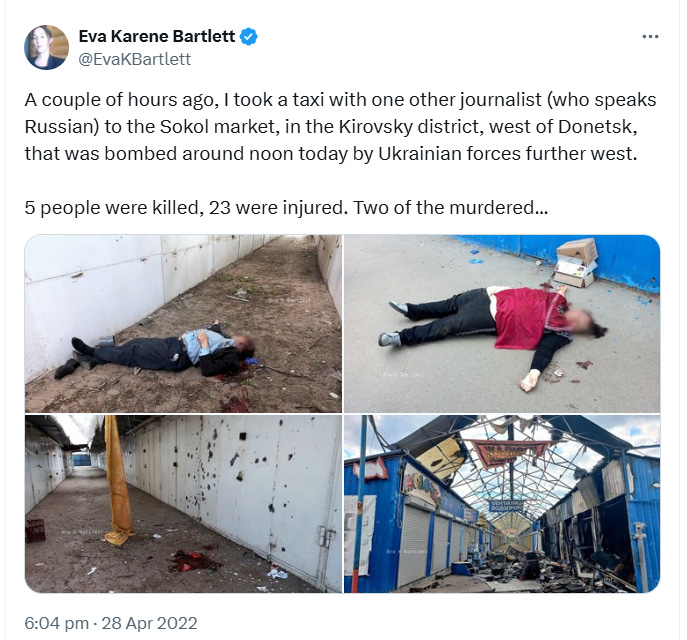Image resolution: width=687 pixels, height=640 pixels.
Task: Click the tweet's first paragraph text
Action: click(340, 127)
